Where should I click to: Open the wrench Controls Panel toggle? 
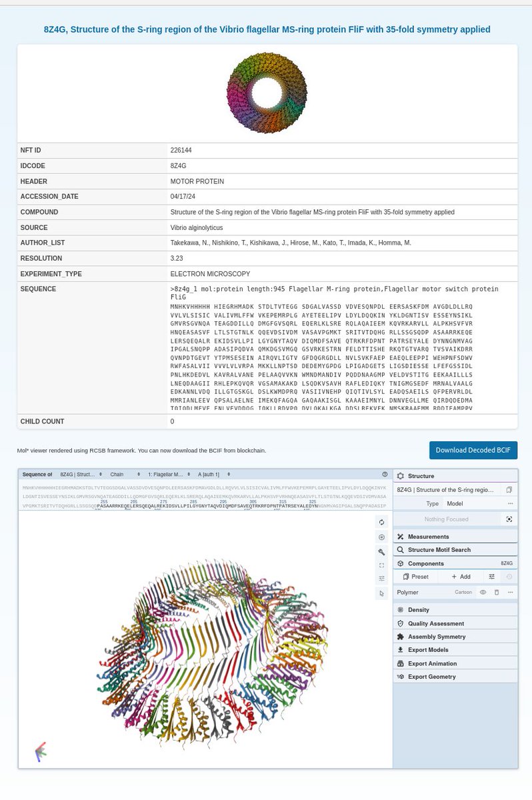coord(381,551)
